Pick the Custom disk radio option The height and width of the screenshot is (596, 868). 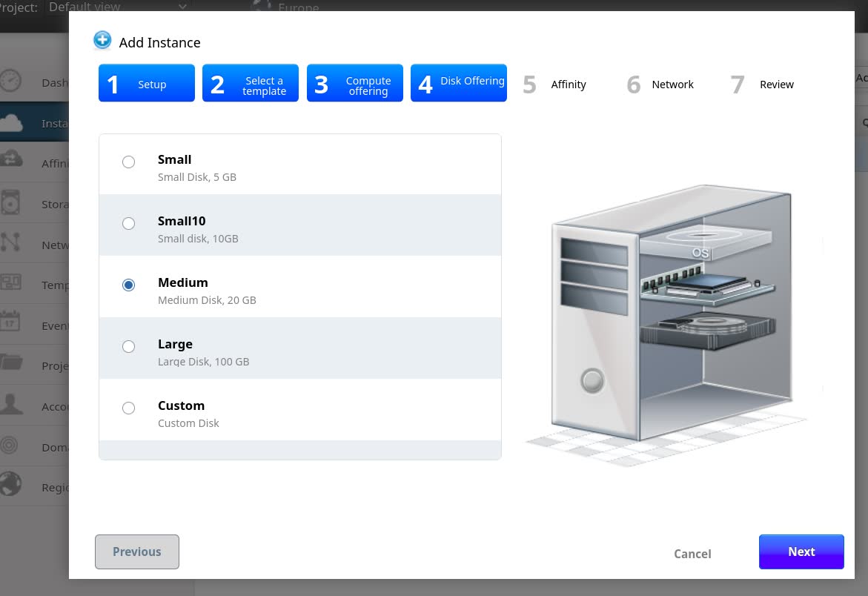128,408
